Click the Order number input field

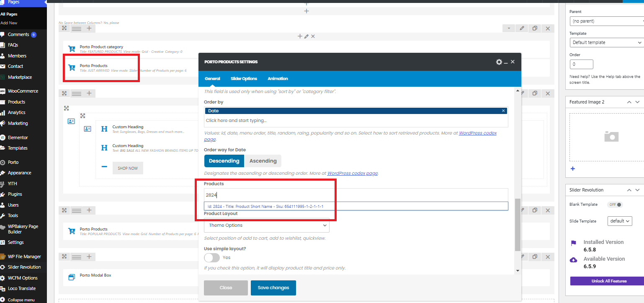pos(582,65)
